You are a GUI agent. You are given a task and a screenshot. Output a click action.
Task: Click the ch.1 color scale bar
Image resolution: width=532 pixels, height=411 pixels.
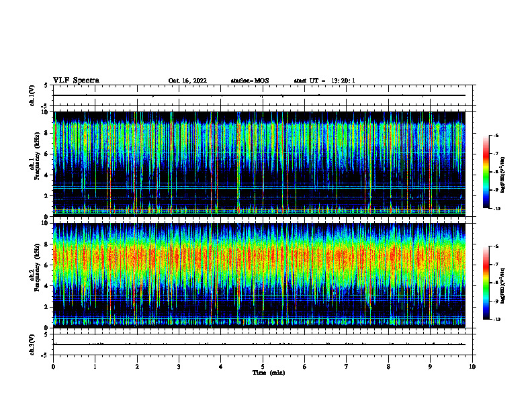tap(486, 172)
